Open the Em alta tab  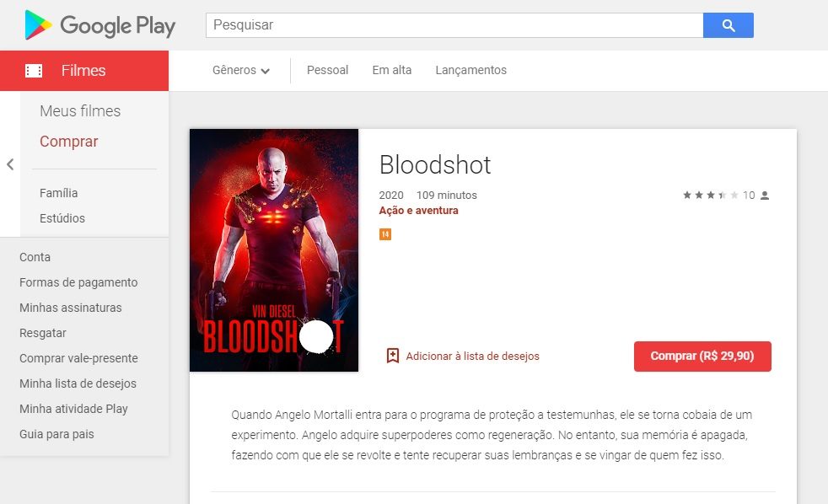[x=392, y=70]
